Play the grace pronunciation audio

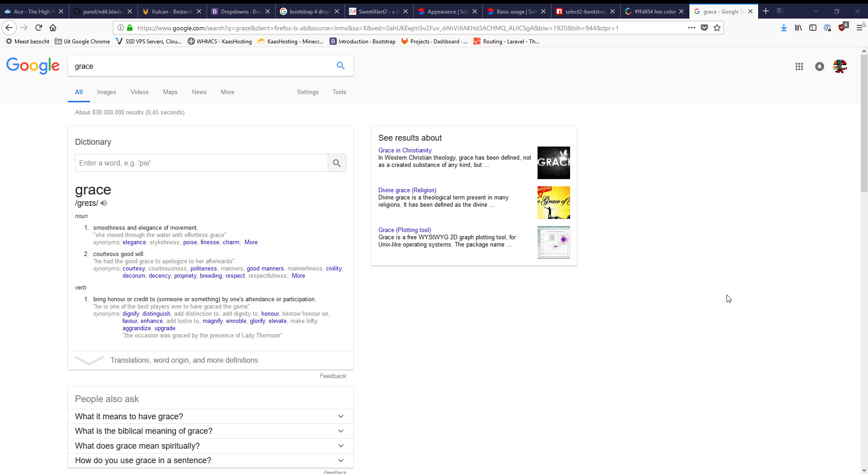[104, 203]
